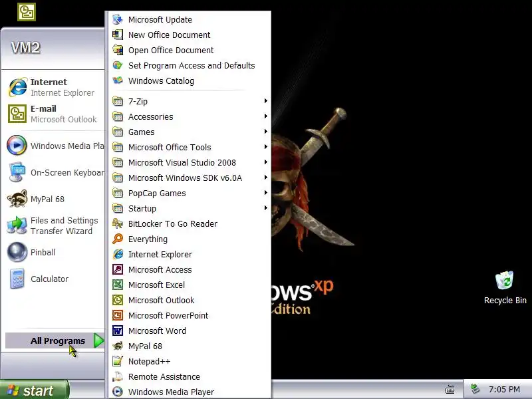Click the Microsoft Word icon
The width and height of the screenshot is (532, 399).
click(x=118, y=331)
